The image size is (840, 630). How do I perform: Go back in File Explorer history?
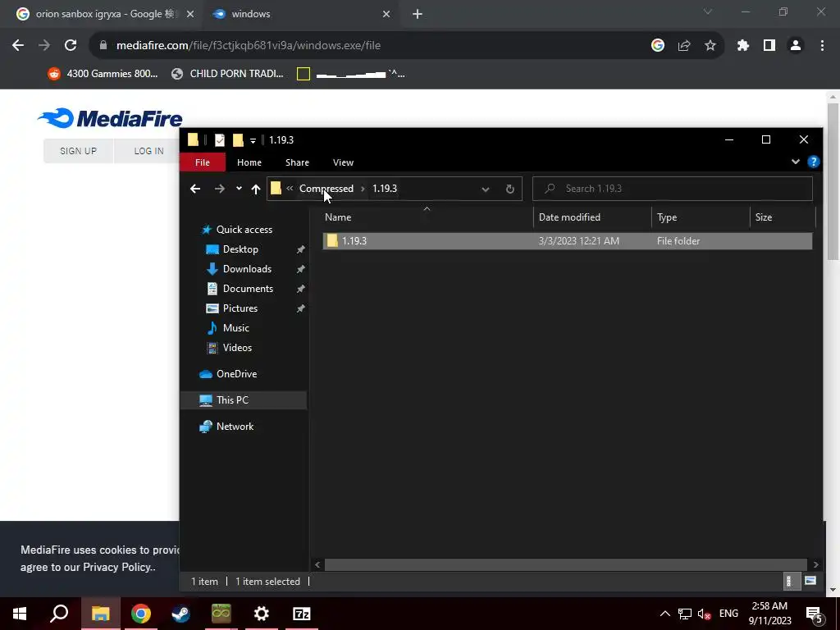coord(195,189)
